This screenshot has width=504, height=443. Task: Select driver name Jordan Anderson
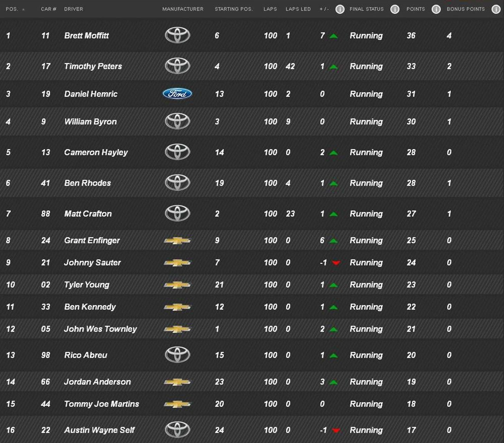tap(98, 382)
